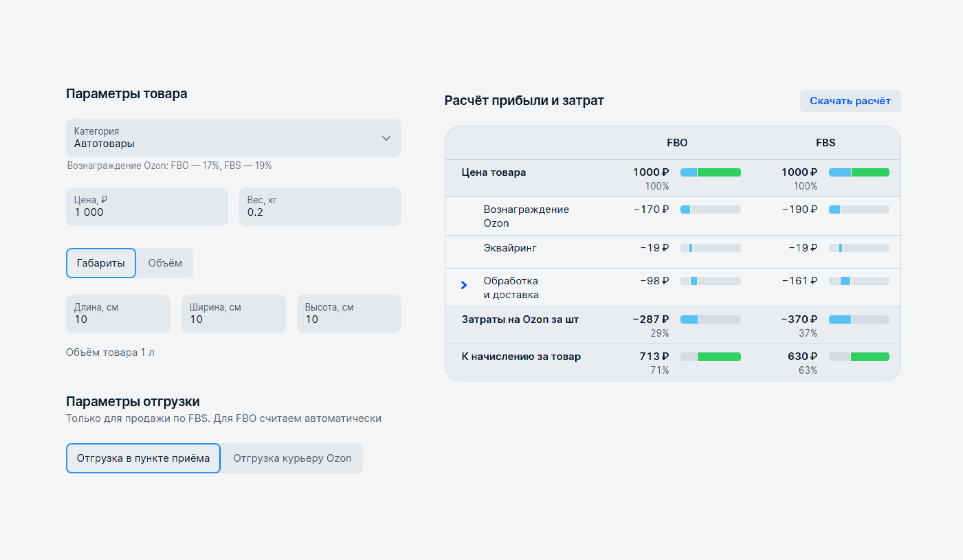Click the category dropdown chevron arrow

386,138
